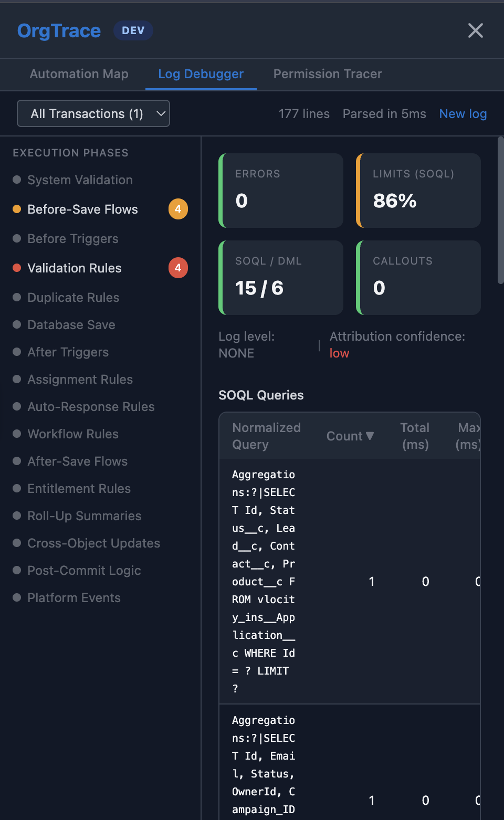Click the OrgTrace logo
This screenshot has width=504, height=820.
(x=59, y=30)
